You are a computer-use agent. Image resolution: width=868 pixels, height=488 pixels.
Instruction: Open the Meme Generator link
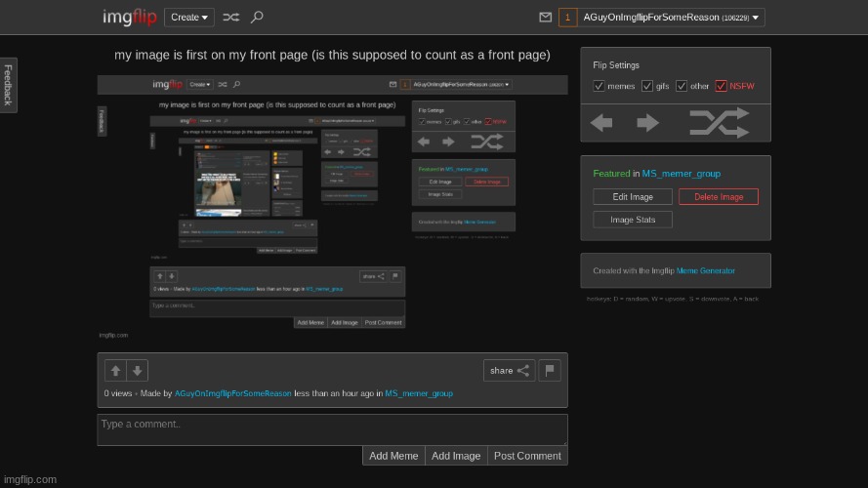pos(706,270)
